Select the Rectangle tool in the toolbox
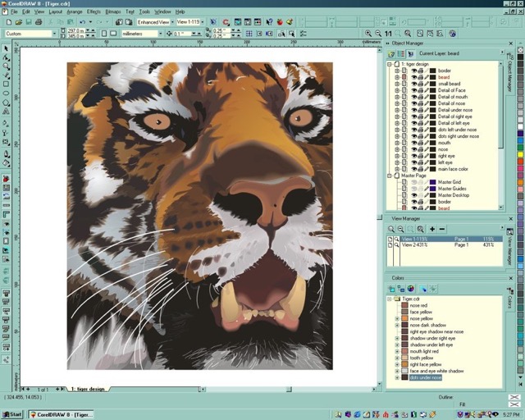This screenshot has height=420, width=525. click(x=6, y=84)
